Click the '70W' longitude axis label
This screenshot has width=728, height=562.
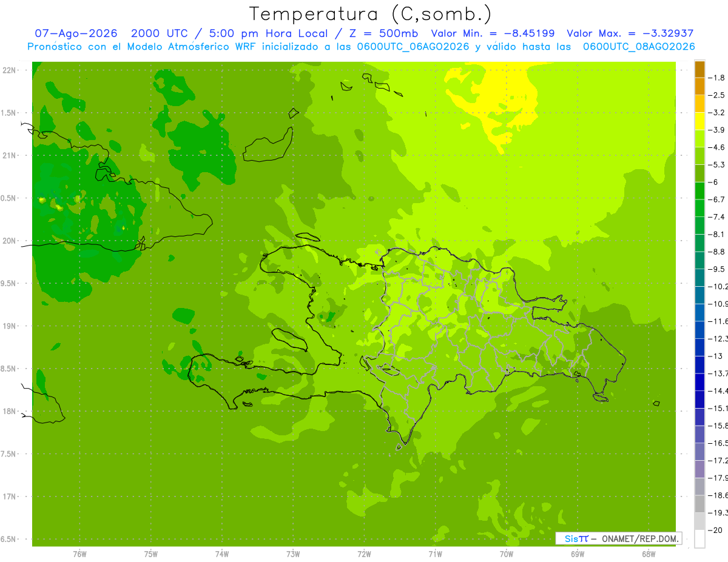[507, 554]
